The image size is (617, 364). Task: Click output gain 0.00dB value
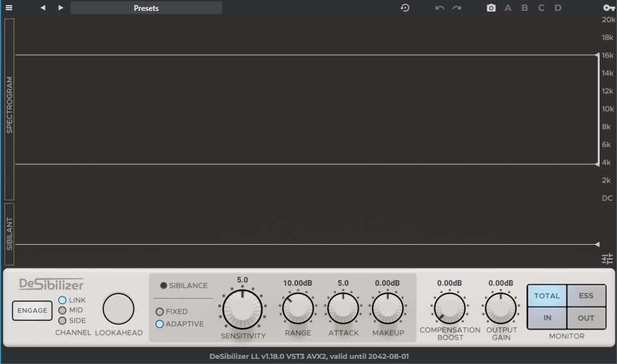pos(500,283)
